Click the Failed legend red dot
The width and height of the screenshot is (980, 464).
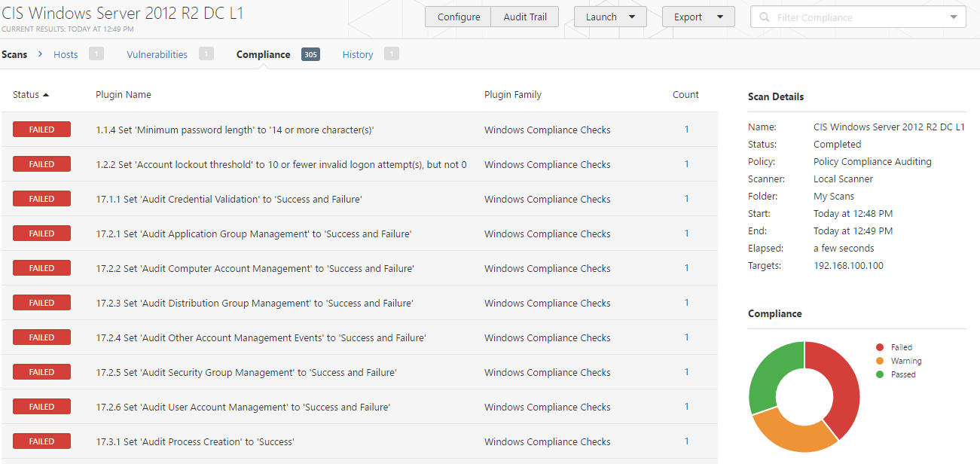[880, 347]
